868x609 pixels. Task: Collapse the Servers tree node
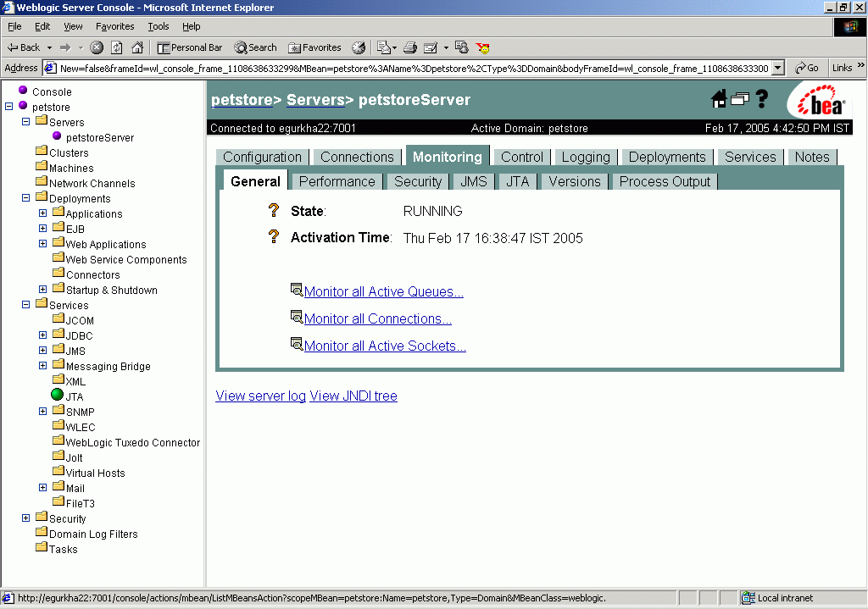coord(25,121)
